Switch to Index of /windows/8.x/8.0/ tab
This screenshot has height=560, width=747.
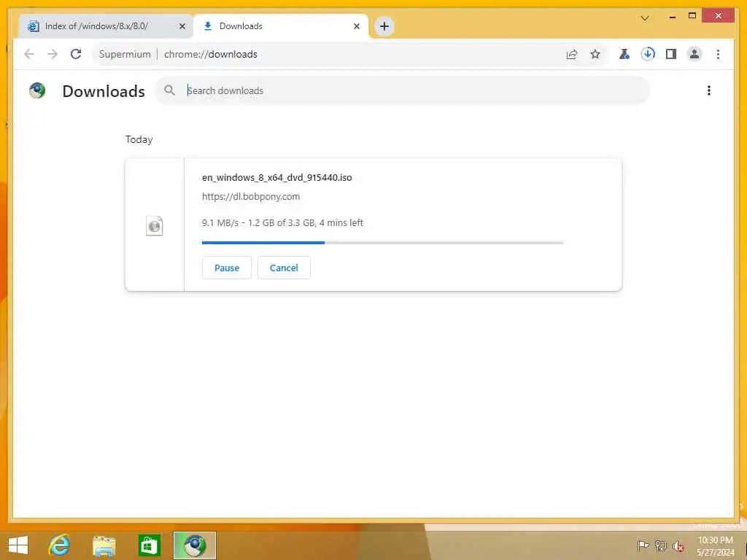point(107,26)
